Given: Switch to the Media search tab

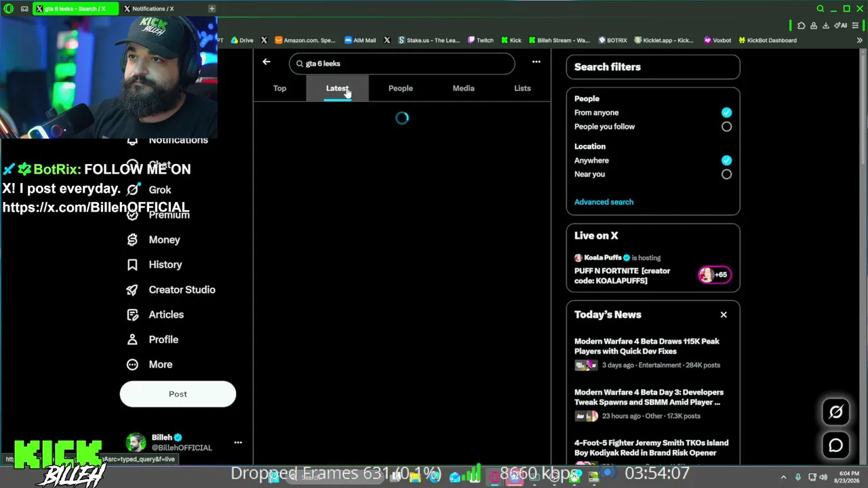Looking at the screenshot, I should 463,89.
